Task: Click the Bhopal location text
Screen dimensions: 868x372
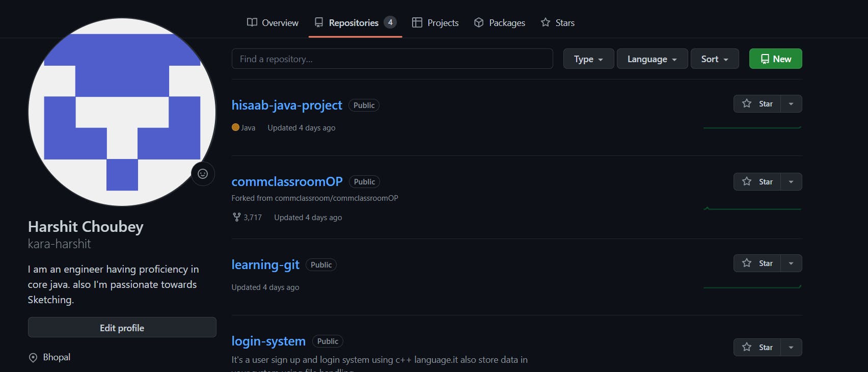Action: coord(57,357)
